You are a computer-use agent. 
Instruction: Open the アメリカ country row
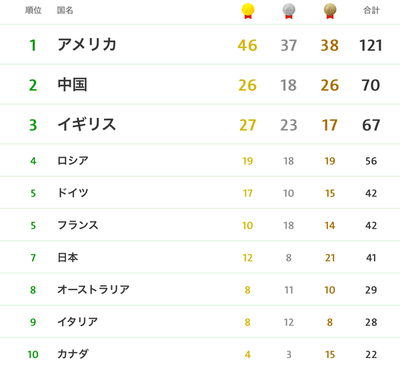pyautogui.click(x=200, y=45)
